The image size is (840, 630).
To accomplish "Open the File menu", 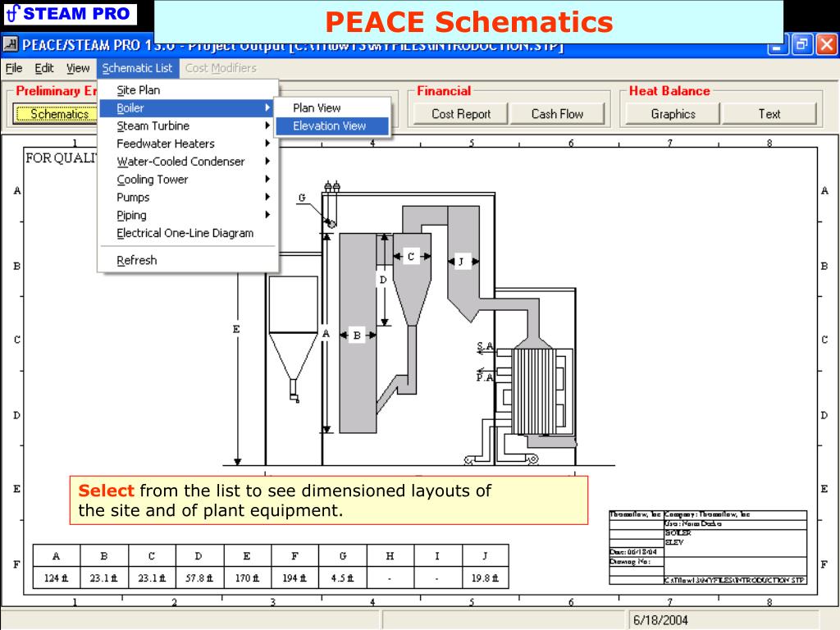I will (14, 68).
